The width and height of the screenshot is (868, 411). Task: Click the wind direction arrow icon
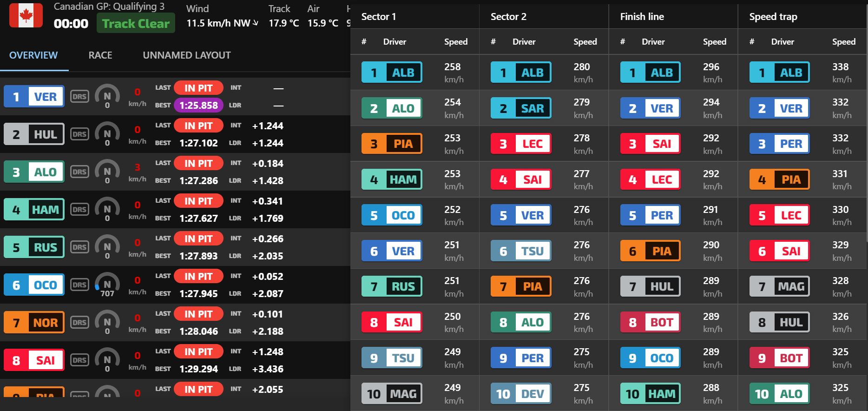click(x=256, y=23)
